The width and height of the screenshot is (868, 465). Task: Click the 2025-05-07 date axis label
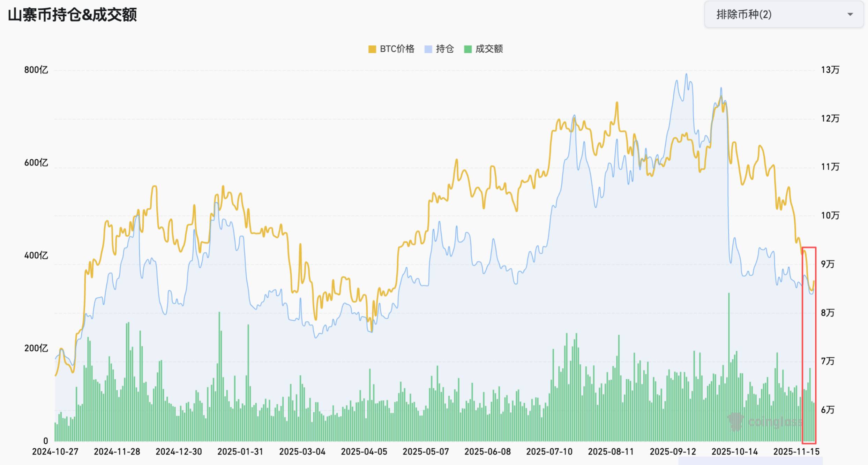426,452
